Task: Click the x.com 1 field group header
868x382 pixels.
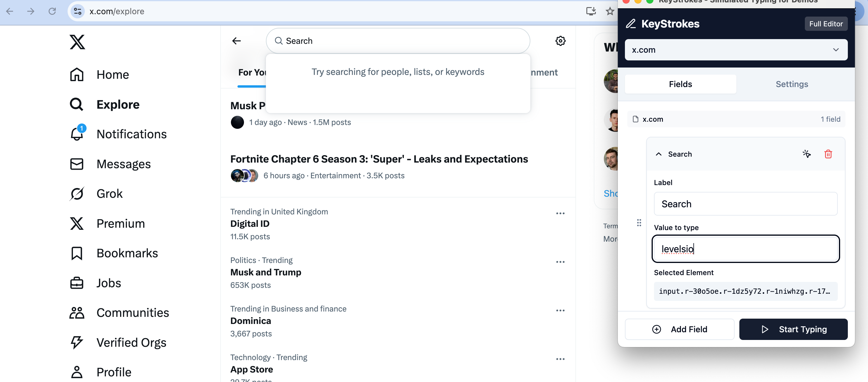Action: pyautogui.click(x=736, y=119)
